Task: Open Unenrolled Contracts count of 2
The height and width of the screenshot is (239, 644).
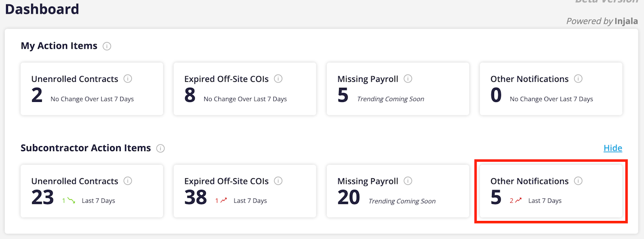Action: tap(37, 95)
